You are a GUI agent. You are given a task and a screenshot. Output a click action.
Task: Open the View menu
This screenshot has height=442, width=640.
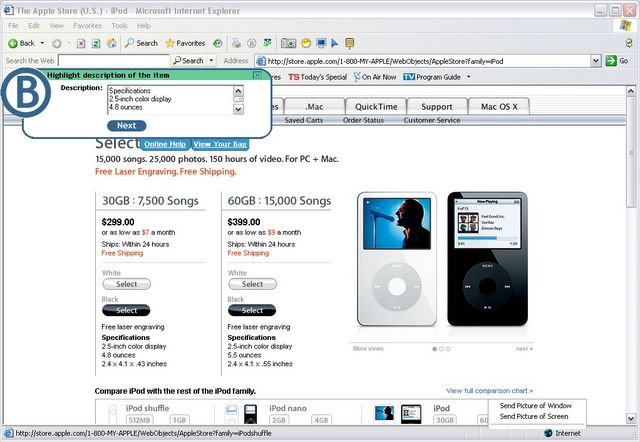coord(57,26)
